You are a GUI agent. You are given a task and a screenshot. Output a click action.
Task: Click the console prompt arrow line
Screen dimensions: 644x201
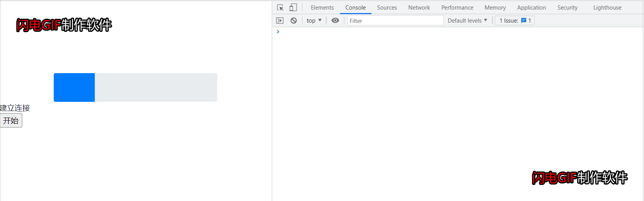278,32
